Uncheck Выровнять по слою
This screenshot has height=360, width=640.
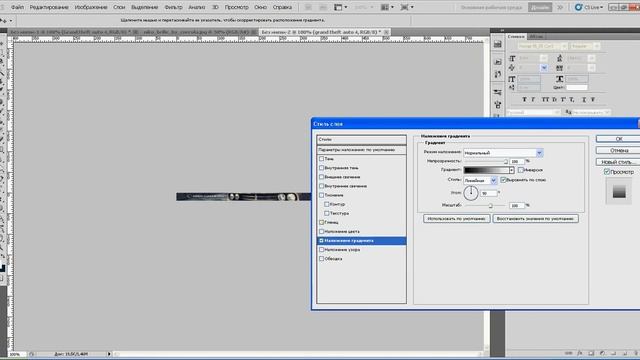[x=503, y=180]
